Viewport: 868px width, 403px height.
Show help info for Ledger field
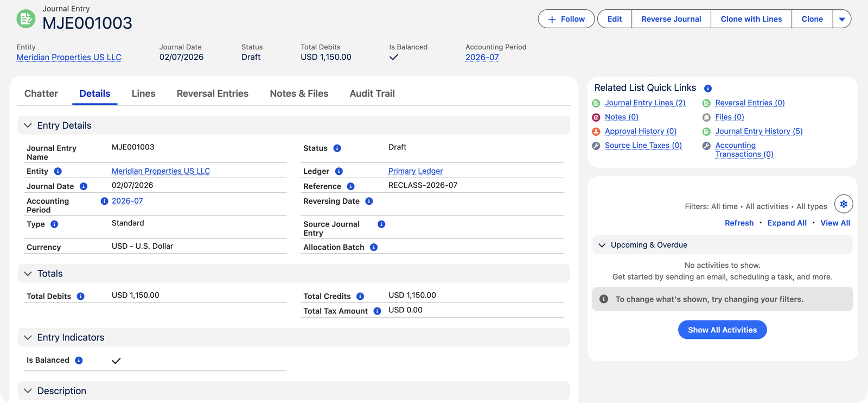click(x=339, y=171)
